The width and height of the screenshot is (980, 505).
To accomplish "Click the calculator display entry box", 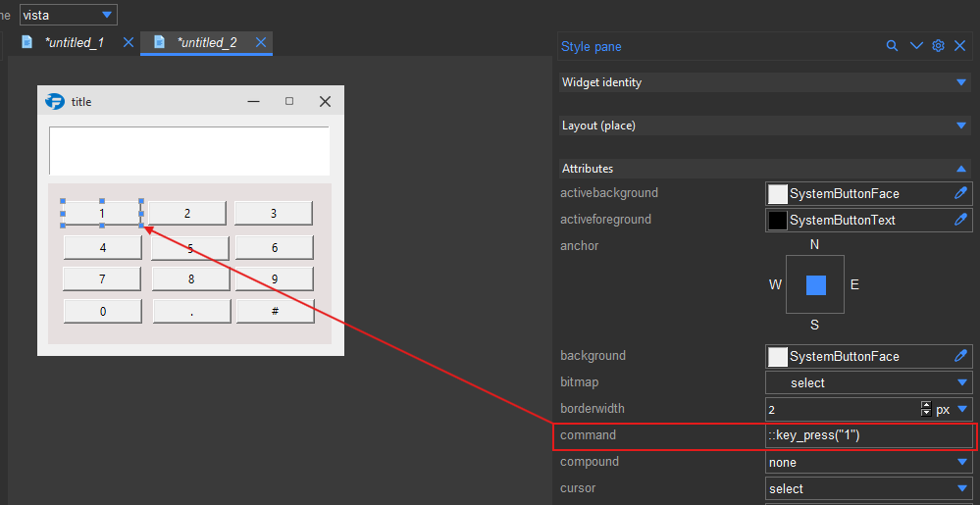I will pos(188,151).
